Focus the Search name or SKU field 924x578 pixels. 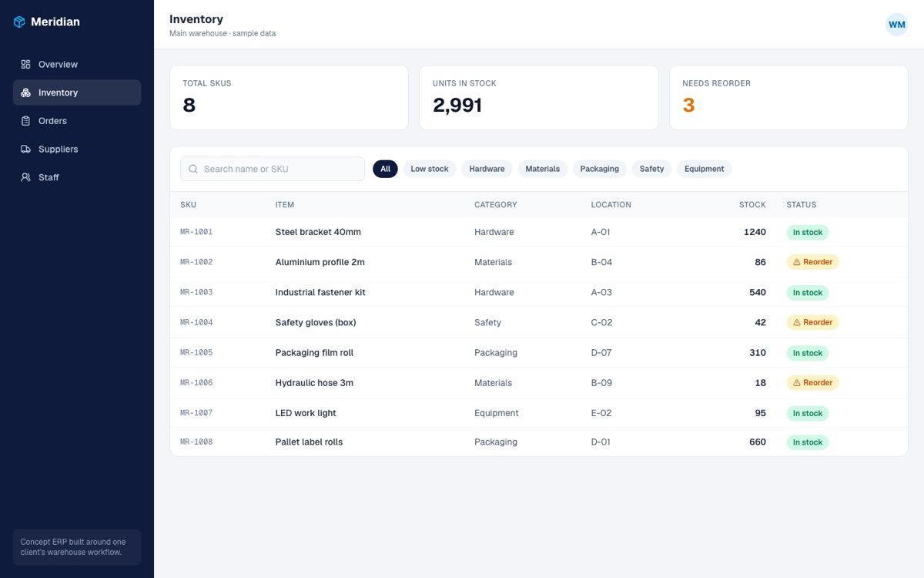click(273, 169)
